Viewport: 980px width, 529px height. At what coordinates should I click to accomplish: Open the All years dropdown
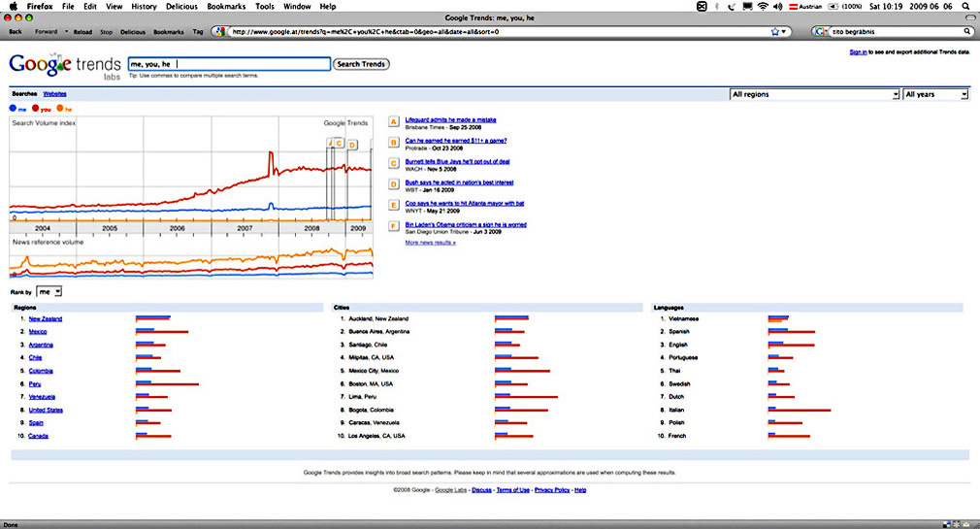[935, 94]
